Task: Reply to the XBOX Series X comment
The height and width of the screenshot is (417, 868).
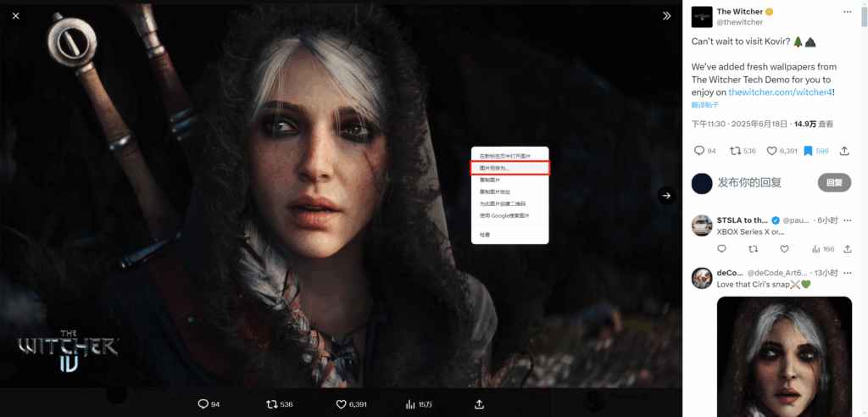Action: 722,249
